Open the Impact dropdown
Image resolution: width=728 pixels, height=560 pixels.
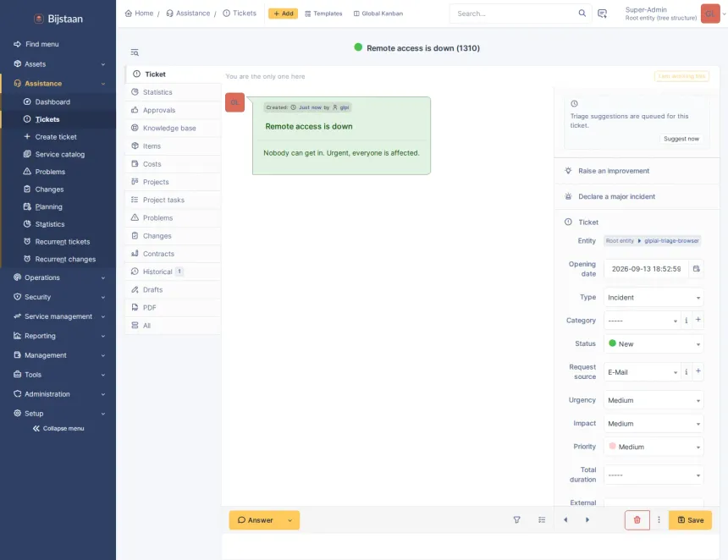click(x=654, y=424)
